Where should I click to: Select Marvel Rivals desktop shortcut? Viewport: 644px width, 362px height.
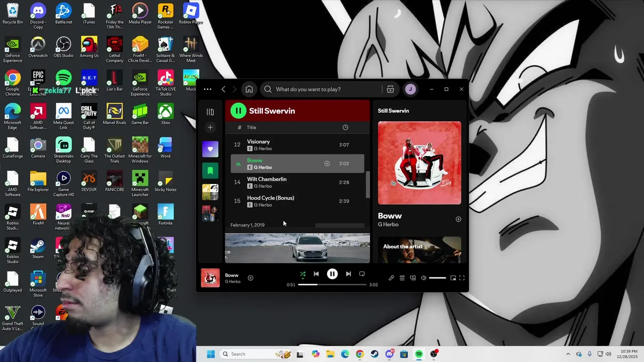click(x=114, y=115)
